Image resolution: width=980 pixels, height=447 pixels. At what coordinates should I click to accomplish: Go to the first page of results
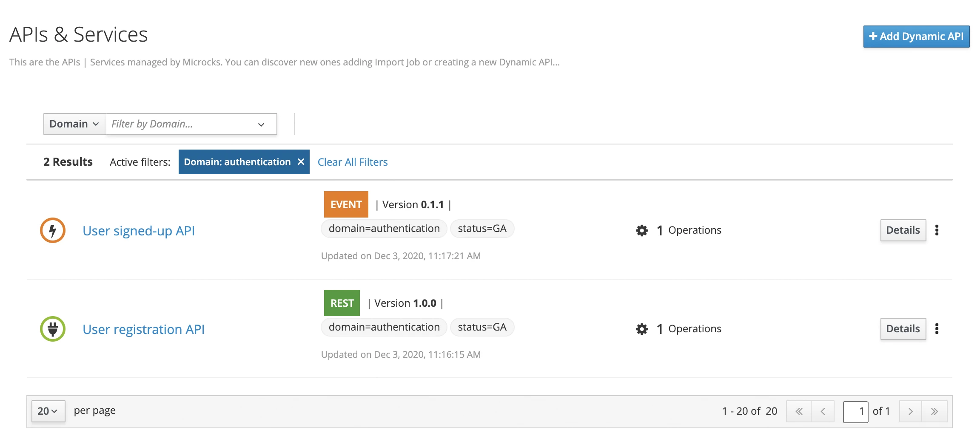click(799, 411)
